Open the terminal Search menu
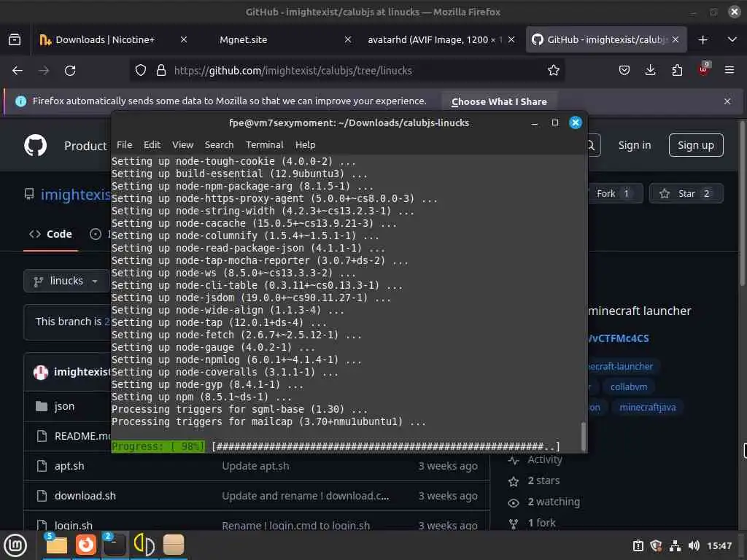Image resolution: width=747 pixels, height=560 pixels. [x=219, y=144]
